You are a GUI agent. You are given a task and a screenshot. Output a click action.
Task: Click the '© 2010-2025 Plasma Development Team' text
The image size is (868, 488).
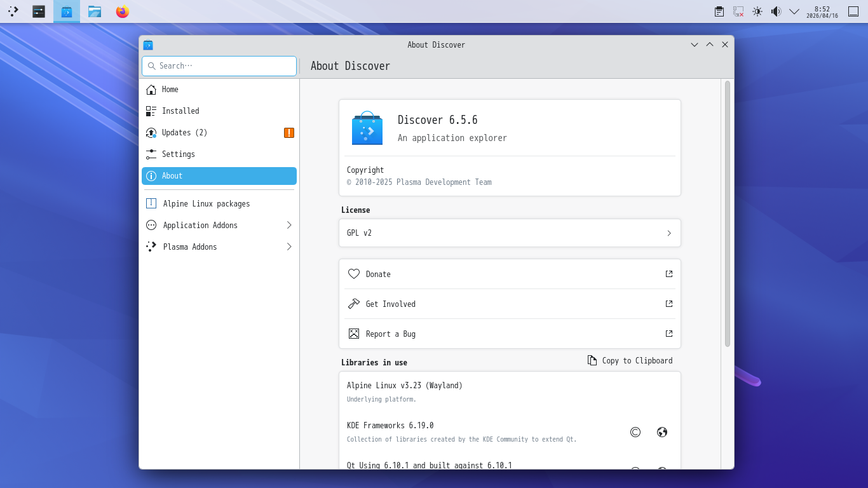[419, 182]
